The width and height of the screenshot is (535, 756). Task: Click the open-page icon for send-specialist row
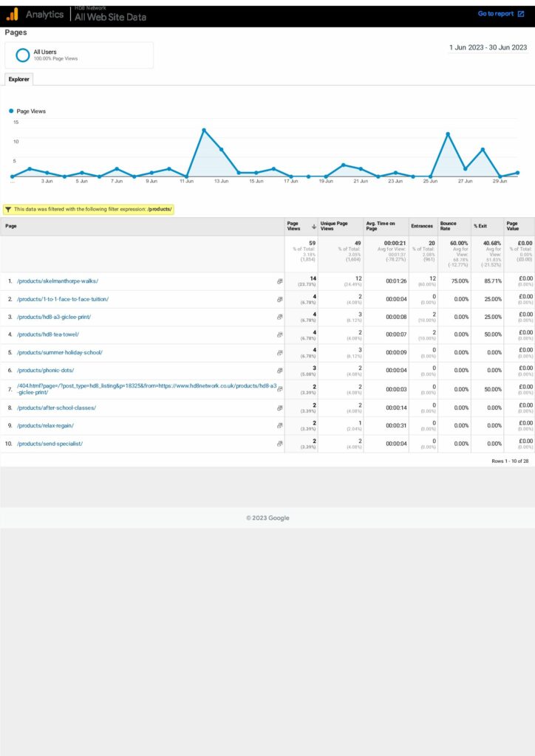pyautogui.click(x=280, y=444)
